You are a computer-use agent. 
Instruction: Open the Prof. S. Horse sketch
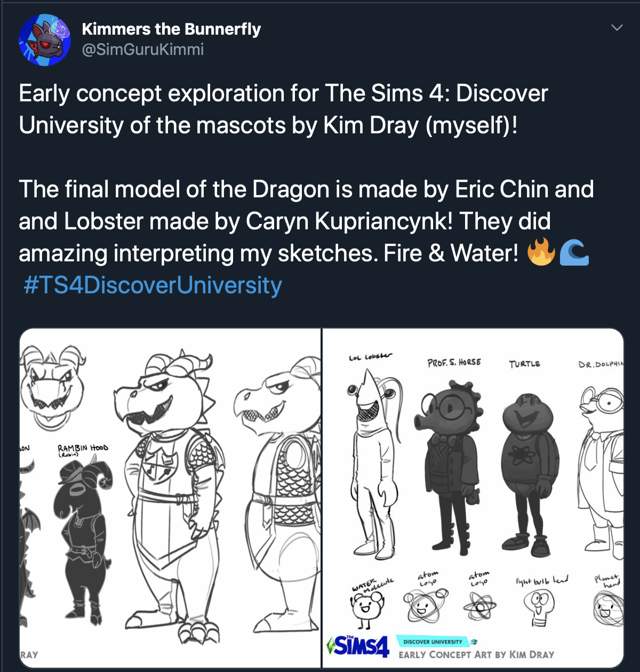pos(451,464)
